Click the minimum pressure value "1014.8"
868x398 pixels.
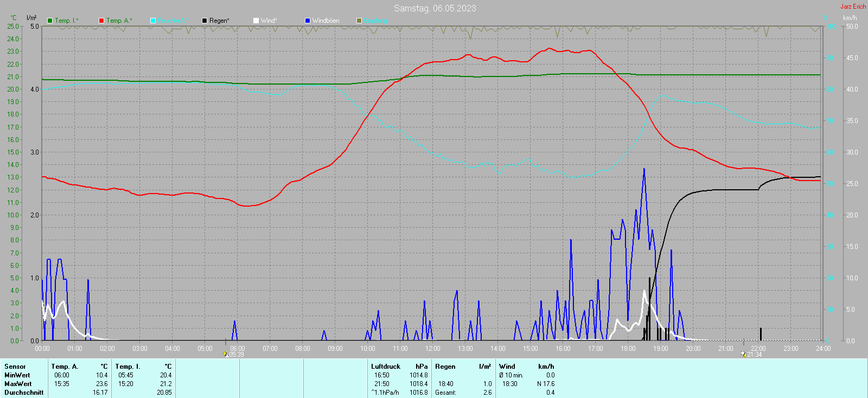pos(419,375)
